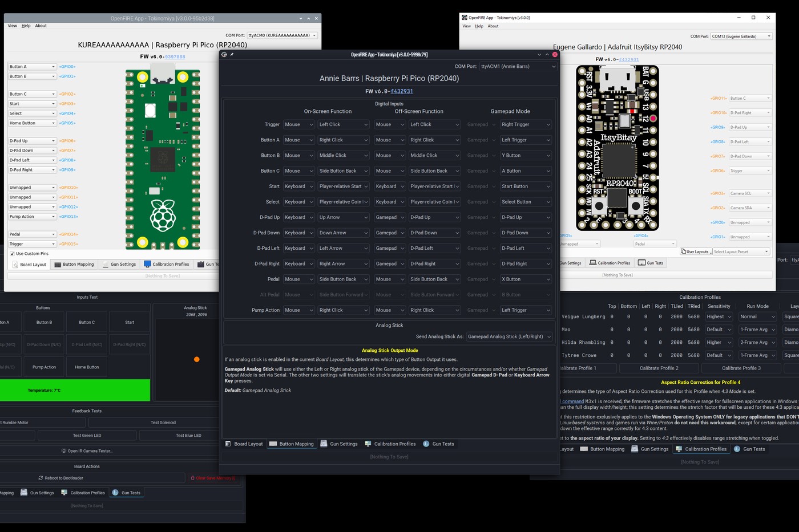This screenshot has width=799, height=532.
Task: Open Button A dropdown for GPIO0 pin
Action: [32, 67]
